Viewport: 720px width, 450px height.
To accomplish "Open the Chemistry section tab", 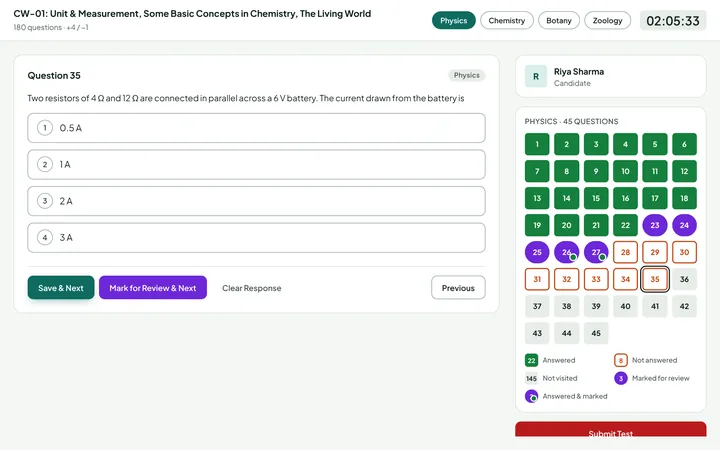I will pos(507,21).
